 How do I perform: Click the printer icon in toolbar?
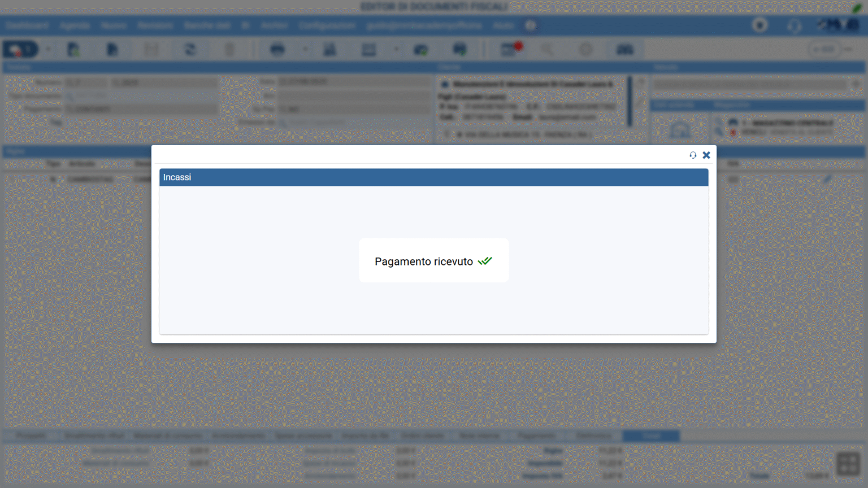point(277,50)
